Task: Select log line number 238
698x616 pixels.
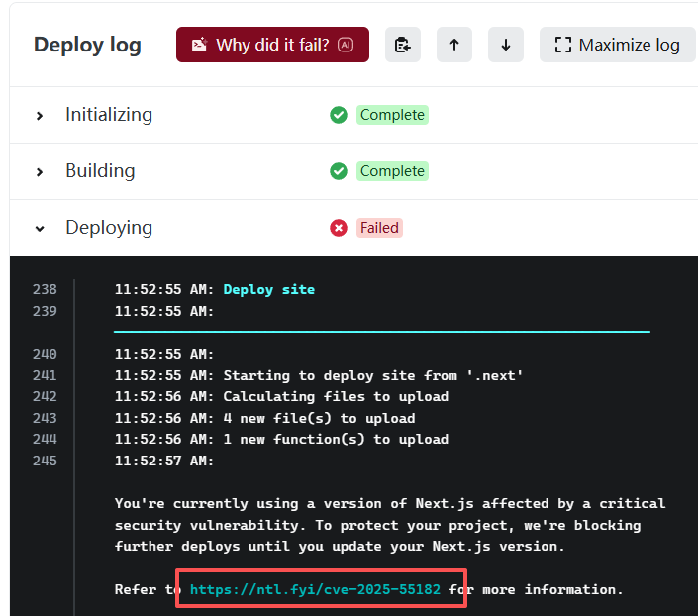Action: (x=45, y=290)
